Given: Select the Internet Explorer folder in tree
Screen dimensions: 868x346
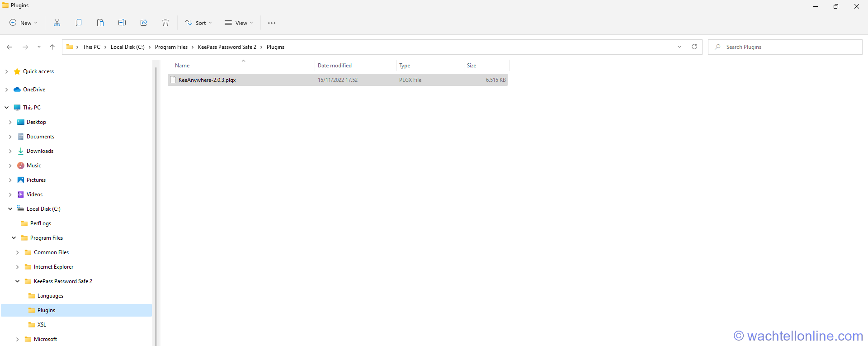Looking at the screenshot, I should [53, 267].
